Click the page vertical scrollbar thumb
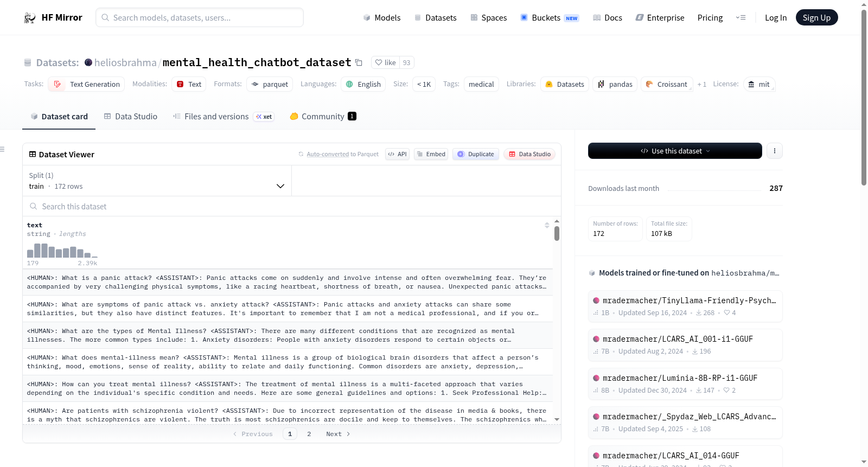Screen dimensions: 868x467 (x=864, y=98)
